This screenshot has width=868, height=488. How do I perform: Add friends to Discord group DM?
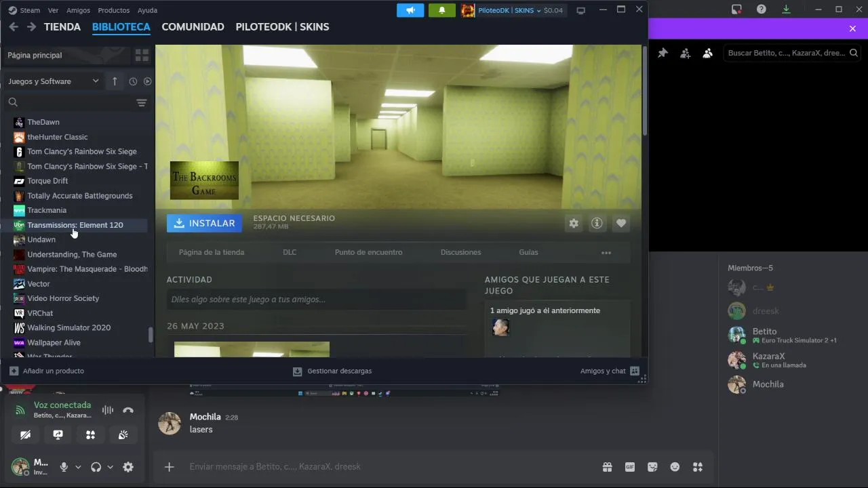[685, 53]
